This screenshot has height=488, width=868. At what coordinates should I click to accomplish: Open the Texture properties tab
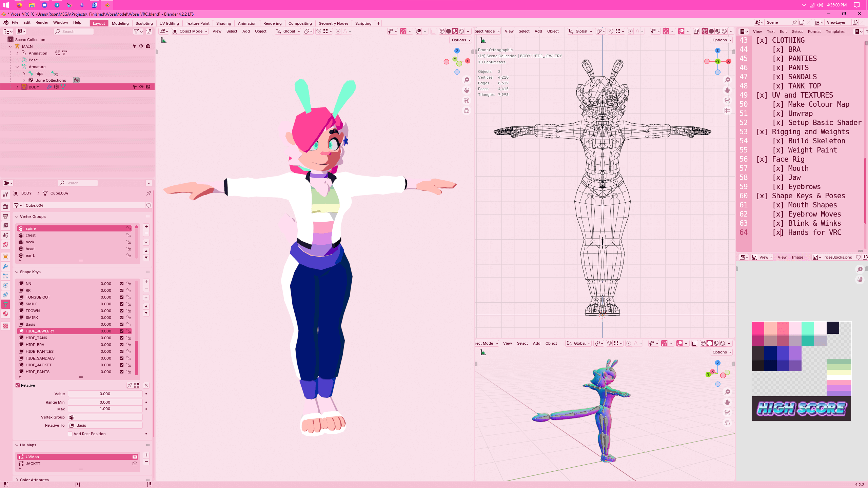(5, 326)
